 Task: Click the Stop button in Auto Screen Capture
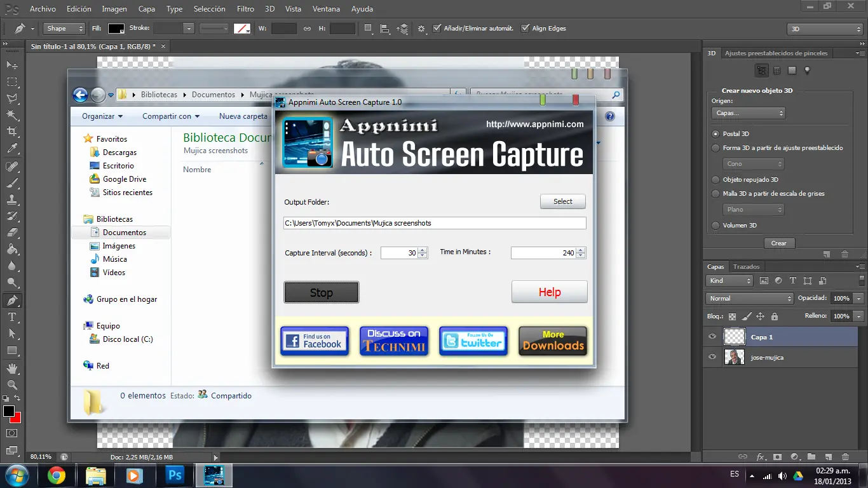[x=321, y=292]
